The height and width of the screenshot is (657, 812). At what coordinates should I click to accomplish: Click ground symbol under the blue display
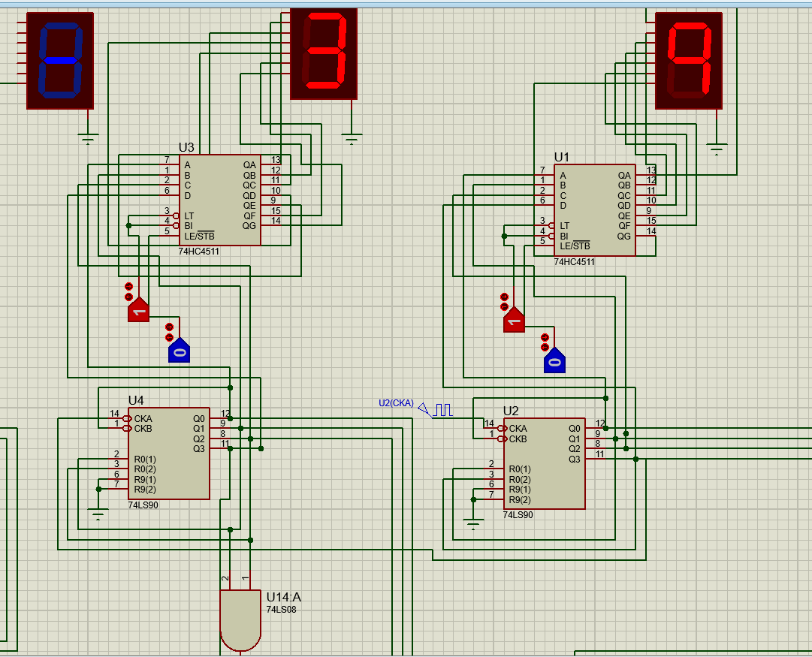click(88, 139)
